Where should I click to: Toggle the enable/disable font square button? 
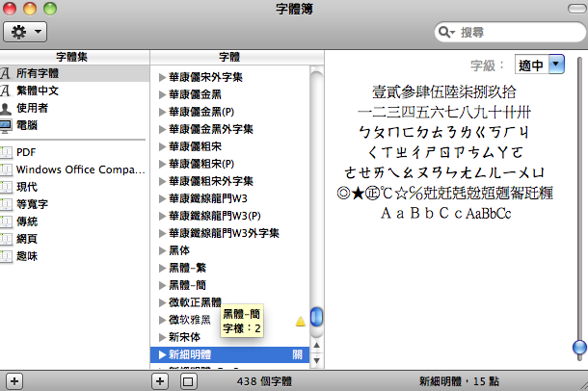(188, 381)
